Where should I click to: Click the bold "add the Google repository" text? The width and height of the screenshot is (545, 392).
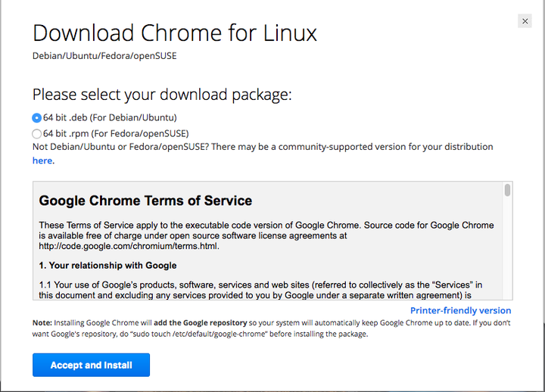(200, 323)
